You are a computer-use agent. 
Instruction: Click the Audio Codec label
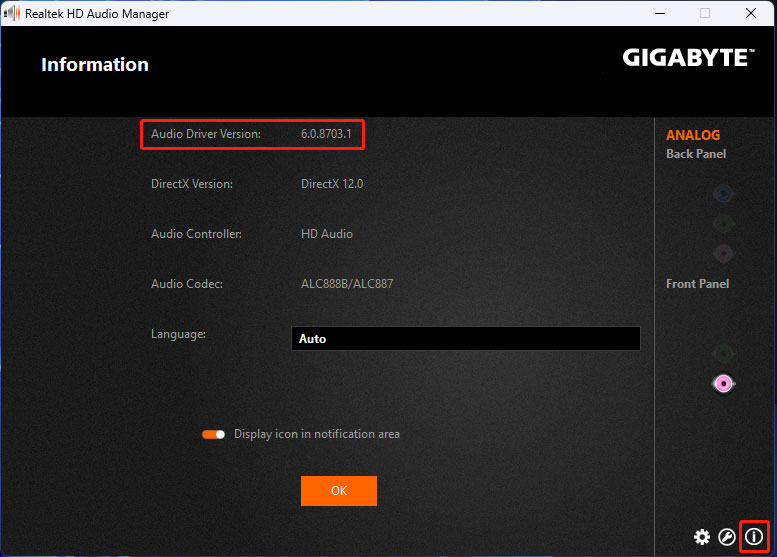pyautogui.click(x=187, y=284)
